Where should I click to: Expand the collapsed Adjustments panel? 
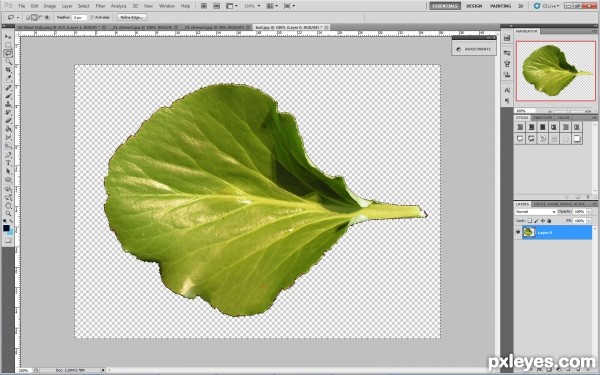[x=474, y=49]
